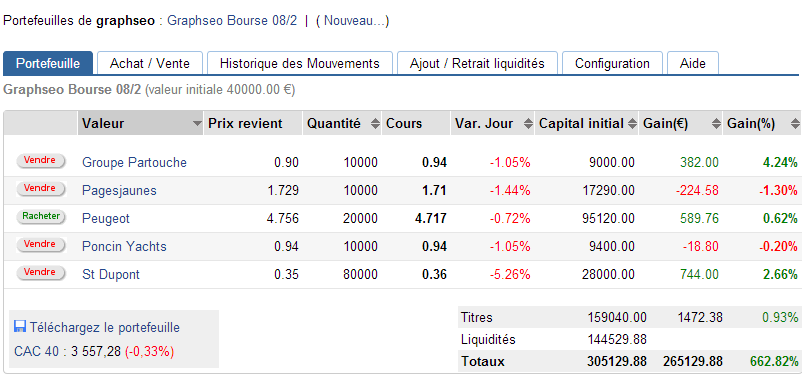The height and width of the screenshot is (374, 802).
Task: Open the Poncin Yachts stock link
Action: click(x=124, y=247)
